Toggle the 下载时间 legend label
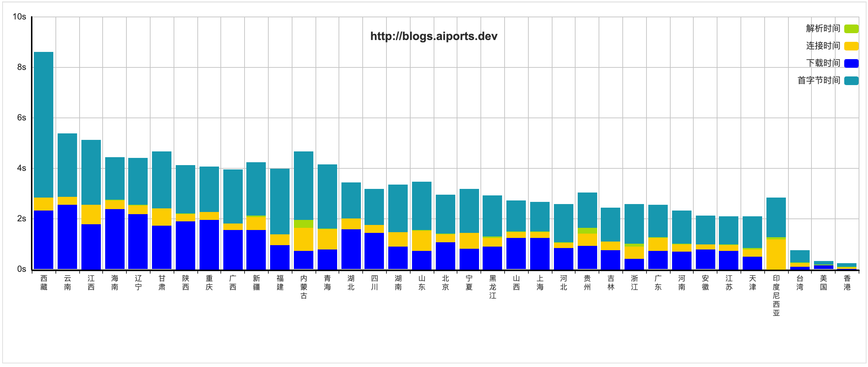Image resolution: width=868 pixels, height=367 pixels. pyautogui.click(x=823, y=63)
